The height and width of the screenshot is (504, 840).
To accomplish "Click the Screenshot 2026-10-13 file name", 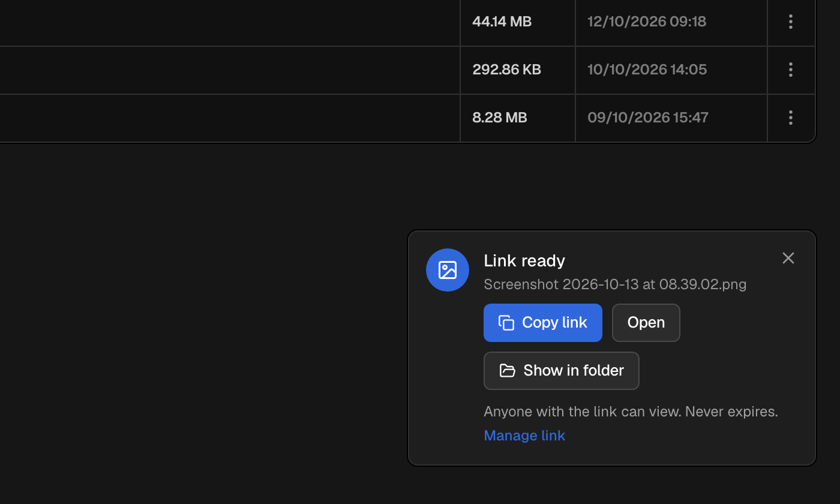I will [615, 284].
